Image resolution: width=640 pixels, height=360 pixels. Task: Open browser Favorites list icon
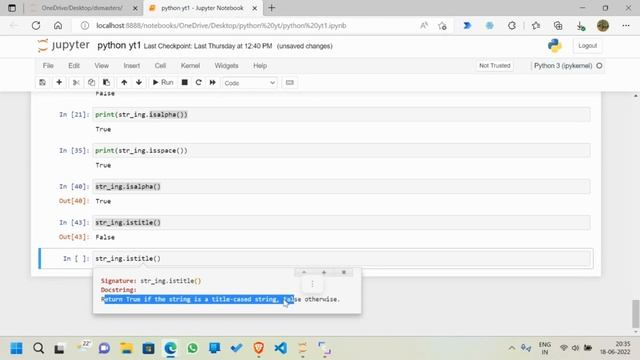(x=536, y=25)
